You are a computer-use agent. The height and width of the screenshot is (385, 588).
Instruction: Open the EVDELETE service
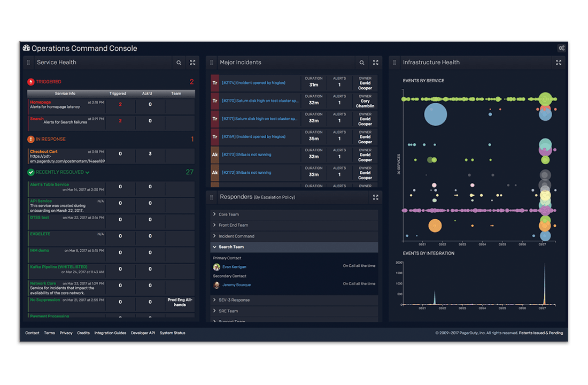point(40,234)
